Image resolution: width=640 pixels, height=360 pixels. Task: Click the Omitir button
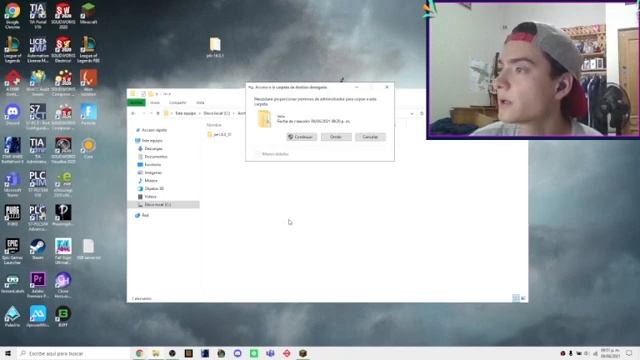pos(336,137)
